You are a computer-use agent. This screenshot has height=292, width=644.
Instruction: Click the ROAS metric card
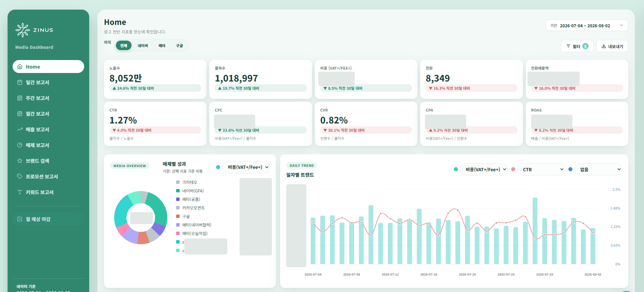[577, 124]
